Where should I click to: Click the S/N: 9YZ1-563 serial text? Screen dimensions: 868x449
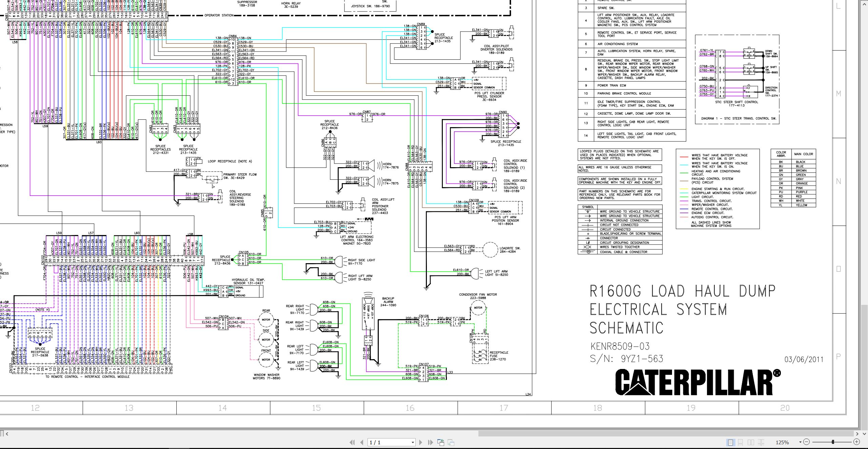(x=626, y=359)
